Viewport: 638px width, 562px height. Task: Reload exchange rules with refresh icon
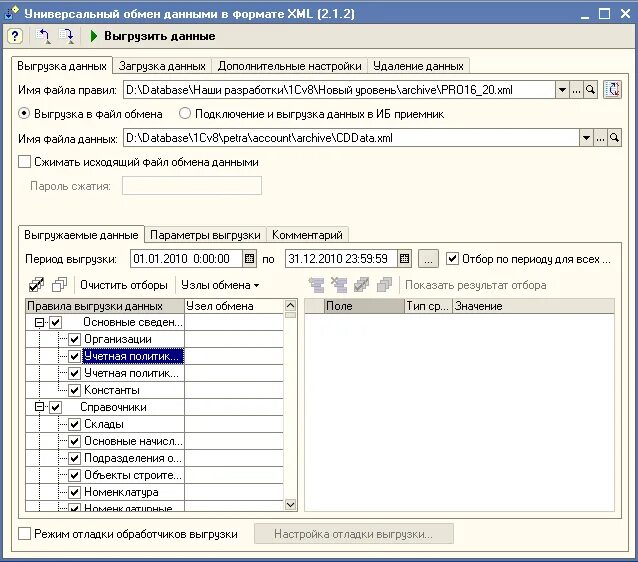tap(612, 90)
